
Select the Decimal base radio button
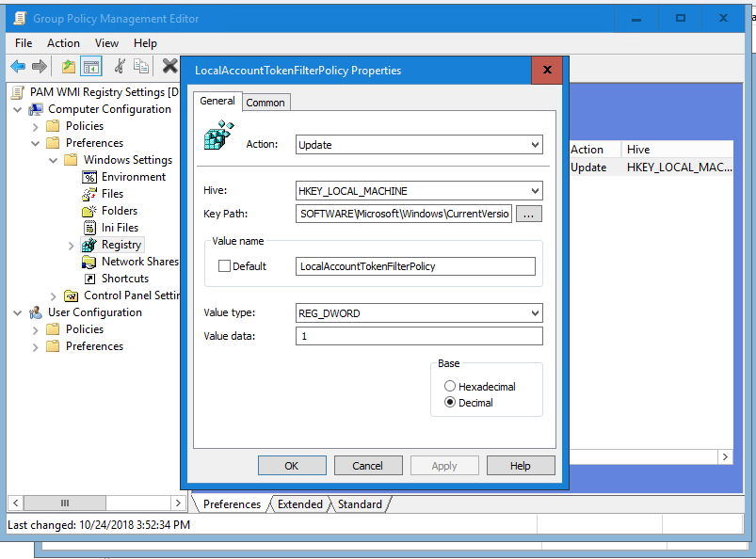pos(450,402)
